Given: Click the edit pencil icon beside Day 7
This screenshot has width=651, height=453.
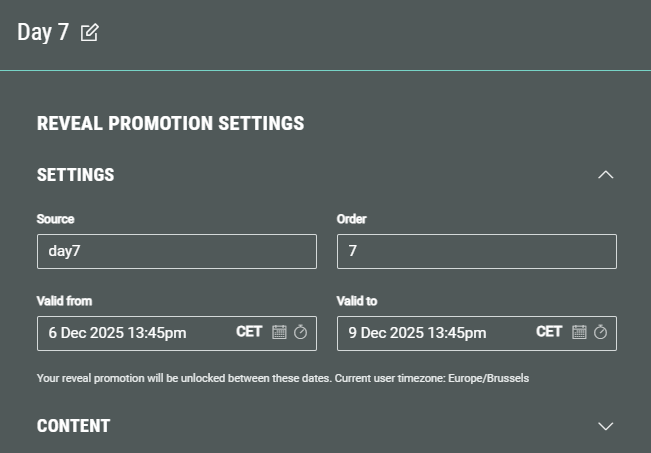Looking at the screenshot, I should (89, 32).
